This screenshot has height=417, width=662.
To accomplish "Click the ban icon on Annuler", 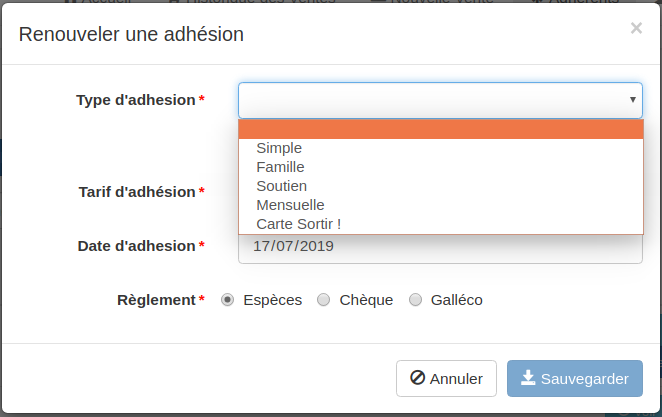I will [x=417, y=379].
